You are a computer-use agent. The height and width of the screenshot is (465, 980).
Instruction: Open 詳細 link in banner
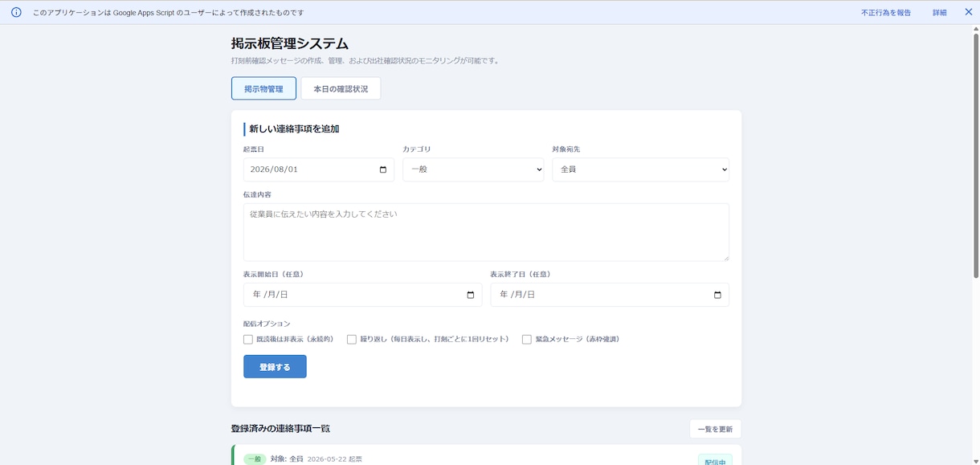pos(939,13)
